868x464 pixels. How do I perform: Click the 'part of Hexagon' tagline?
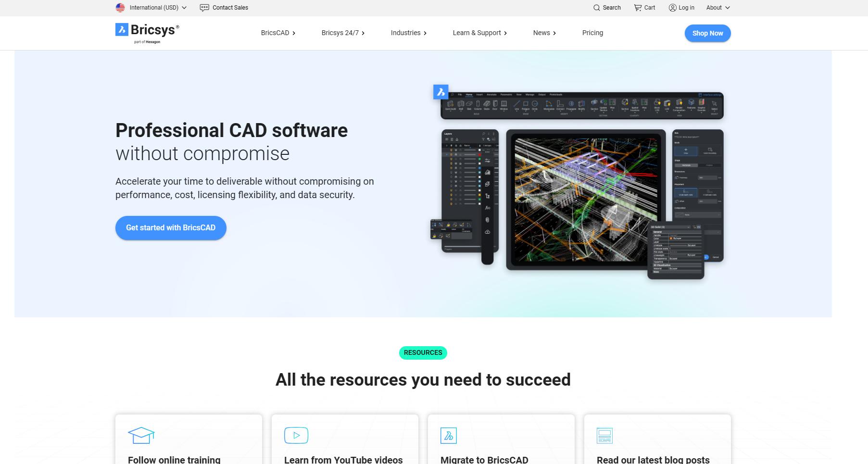point(147,42)
